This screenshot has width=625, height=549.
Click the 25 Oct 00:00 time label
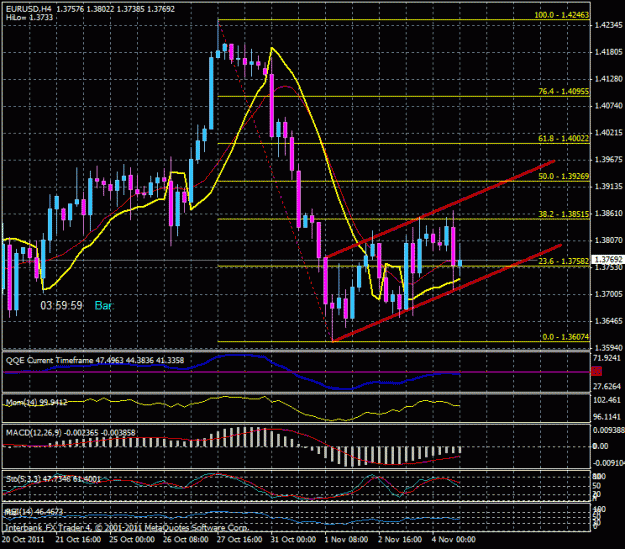coord(132,539)
